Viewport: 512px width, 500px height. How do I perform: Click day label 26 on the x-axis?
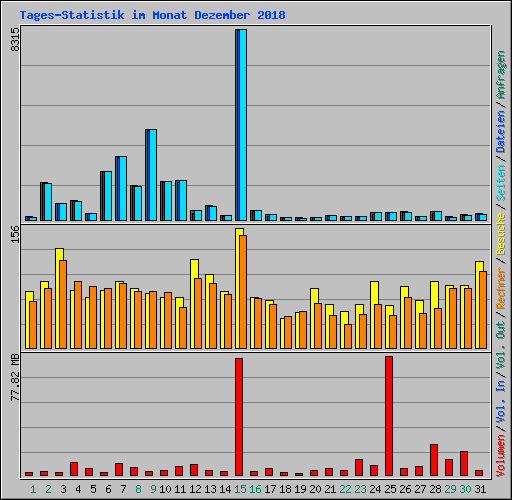coord(405,489)
